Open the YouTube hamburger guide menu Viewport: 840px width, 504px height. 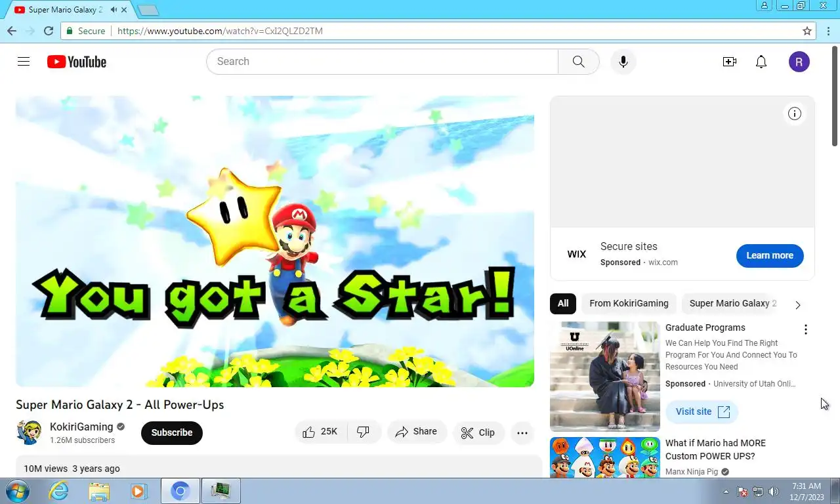(x=24, y=62)
